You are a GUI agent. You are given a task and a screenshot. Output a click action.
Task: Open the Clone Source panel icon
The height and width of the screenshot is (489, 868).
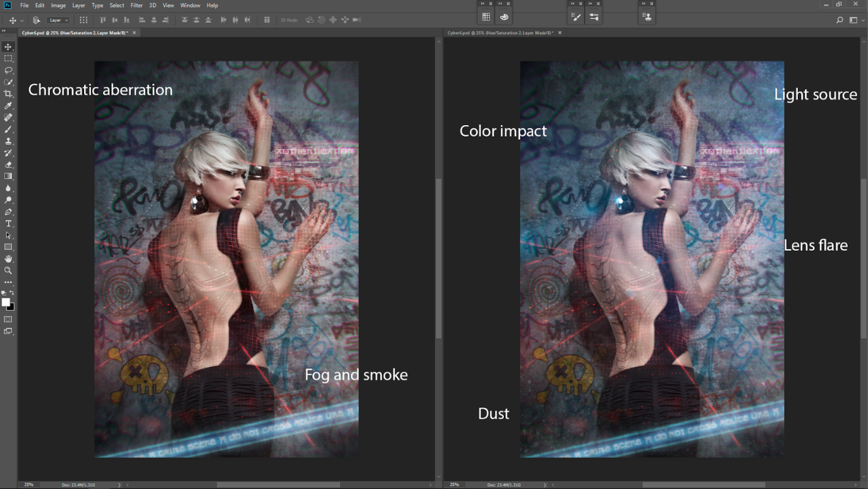(647, 17)
